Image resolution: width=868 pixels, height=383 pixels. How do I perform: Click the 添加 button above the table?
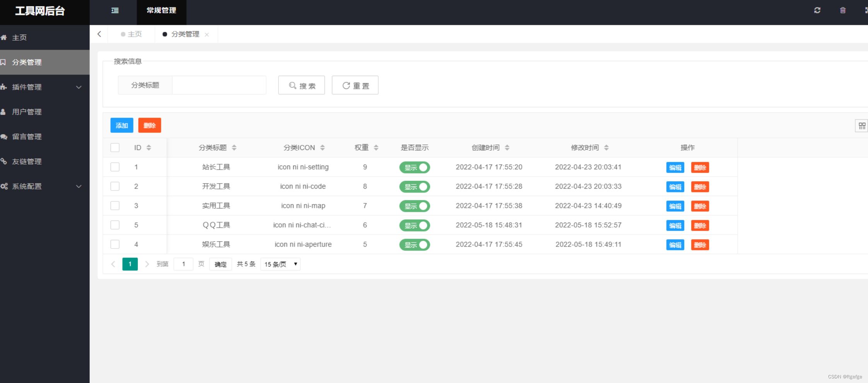click(x=121, y=125)
